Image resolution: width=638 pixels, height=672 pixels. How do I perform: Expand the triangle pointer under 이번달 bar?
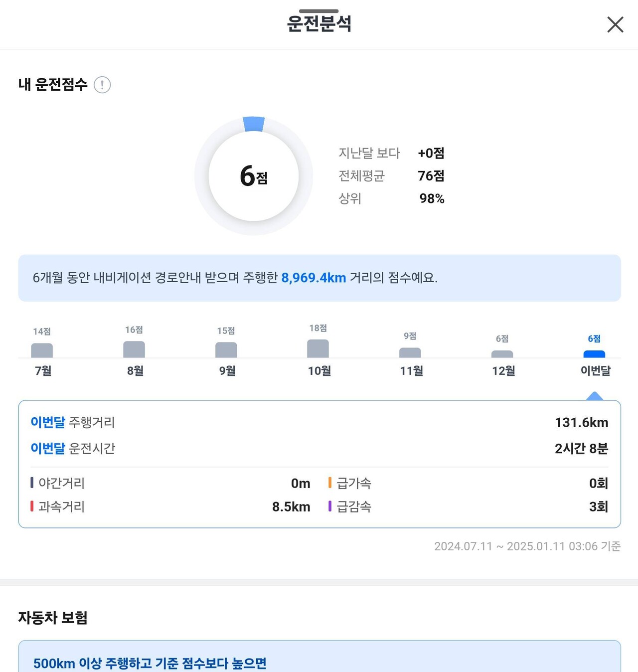point(595,396)
